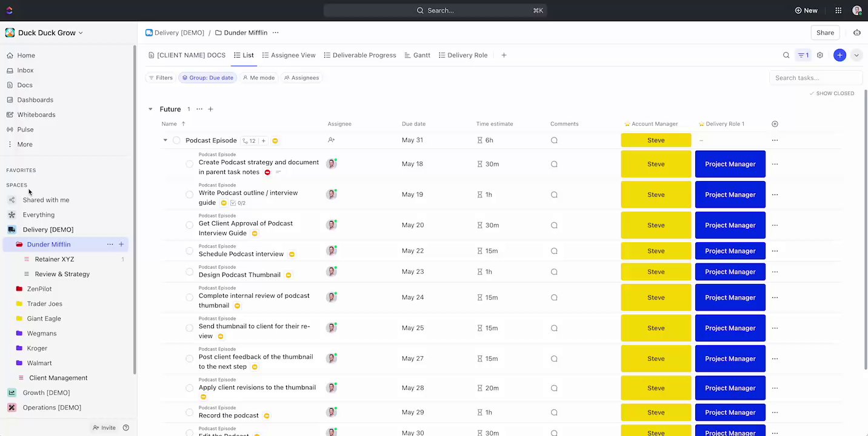Open the Deliverable Progress tab
Image resolution: width=868 pixels, height=436 pixels.
tap(360, 55)
